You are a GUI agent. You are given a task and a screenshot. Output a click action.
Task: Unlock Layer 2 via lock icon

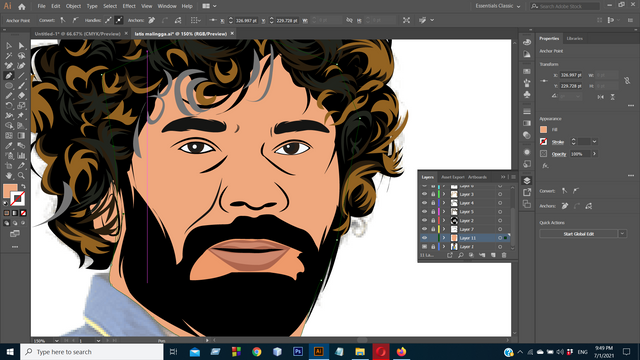coord(433,220)
